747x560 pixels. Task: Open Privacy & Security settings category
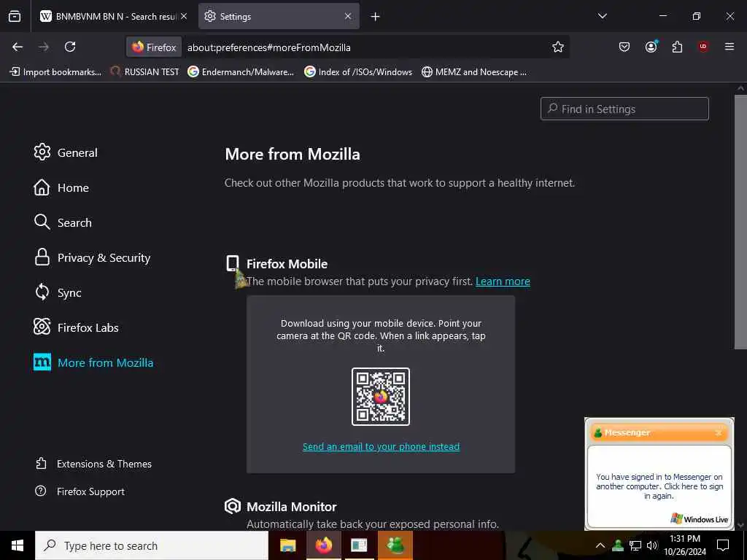pos(92,257)
